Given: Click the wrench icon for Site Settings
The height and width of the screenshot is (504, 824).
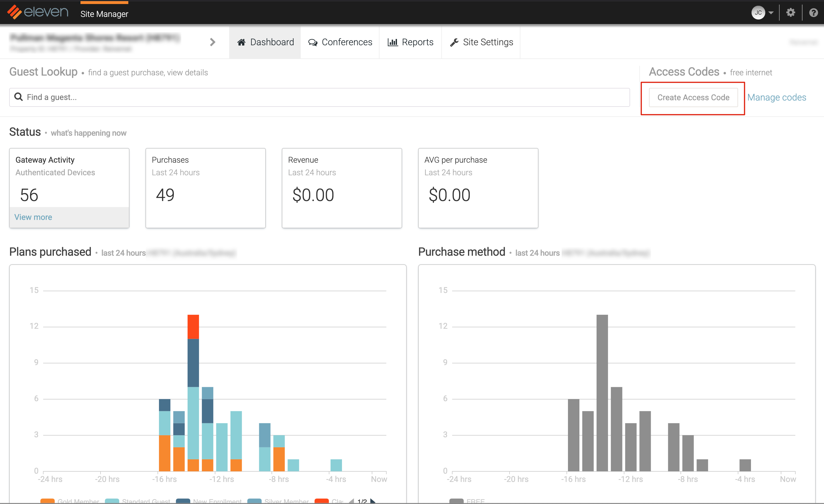Looking at the screenshot, I should pyautogui.click(x=454, y=42).
